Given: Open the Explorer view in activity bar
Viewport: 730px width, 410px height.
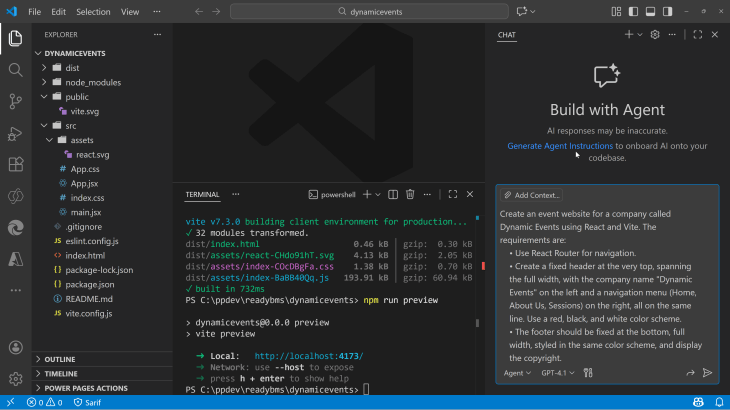Looking at the screenshot, I should (15, 38).
